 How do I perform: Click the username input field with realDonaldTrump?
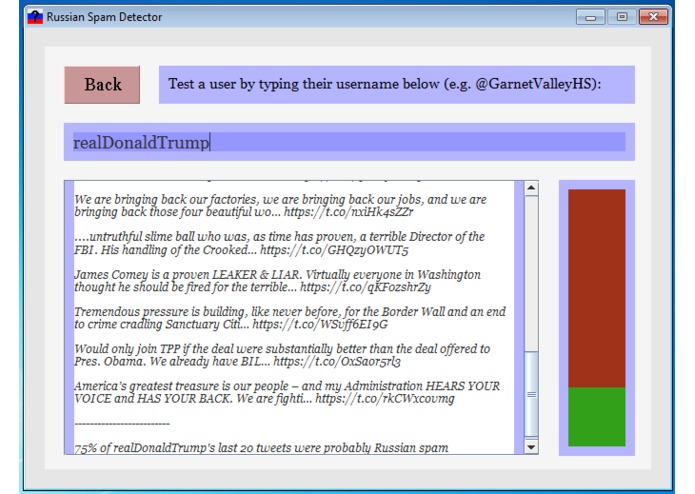(349, 142)
